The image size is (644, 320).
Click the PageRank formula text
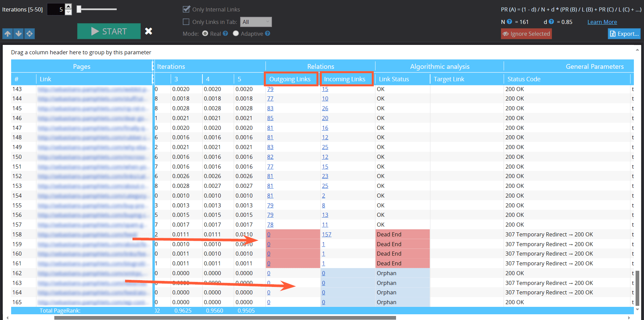click(x=571, y=9)
